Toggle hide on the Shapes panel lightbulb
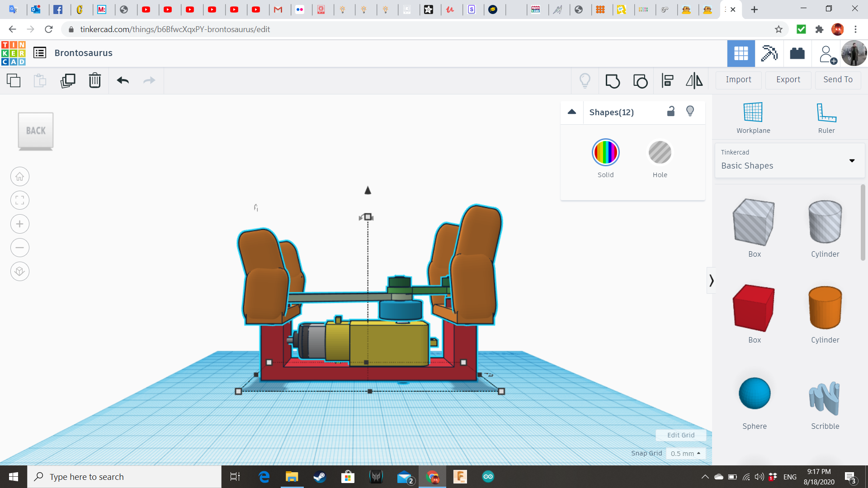This screenshot has height=488, width=868. point(690,111)
